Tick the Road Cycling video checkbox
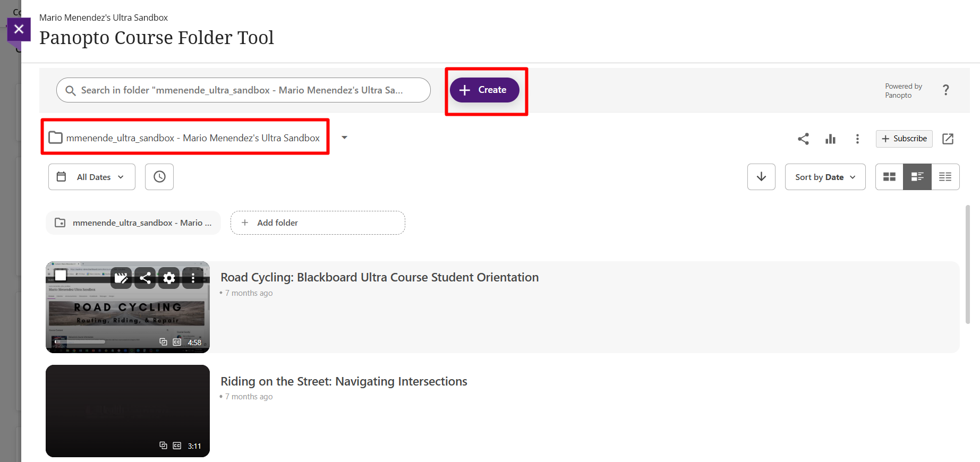This screenshot has height=462, width=980. (61, 275)
